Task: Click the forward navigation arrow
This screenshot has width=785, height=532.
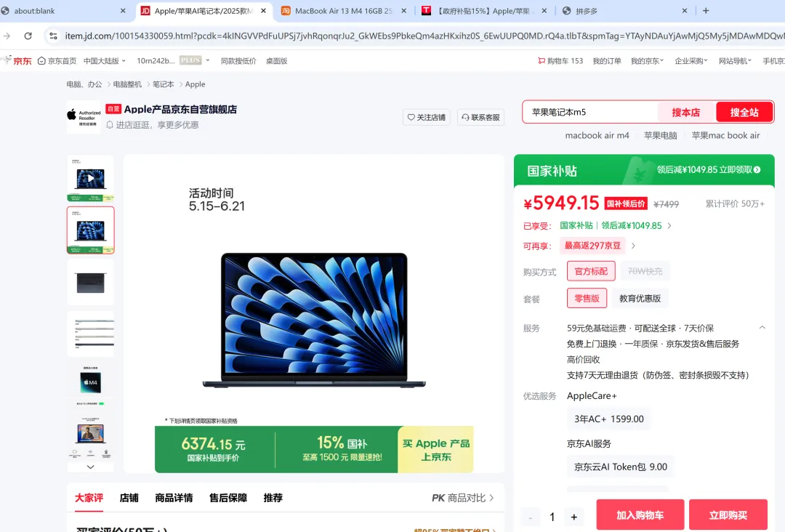Action: coord(7,36)
